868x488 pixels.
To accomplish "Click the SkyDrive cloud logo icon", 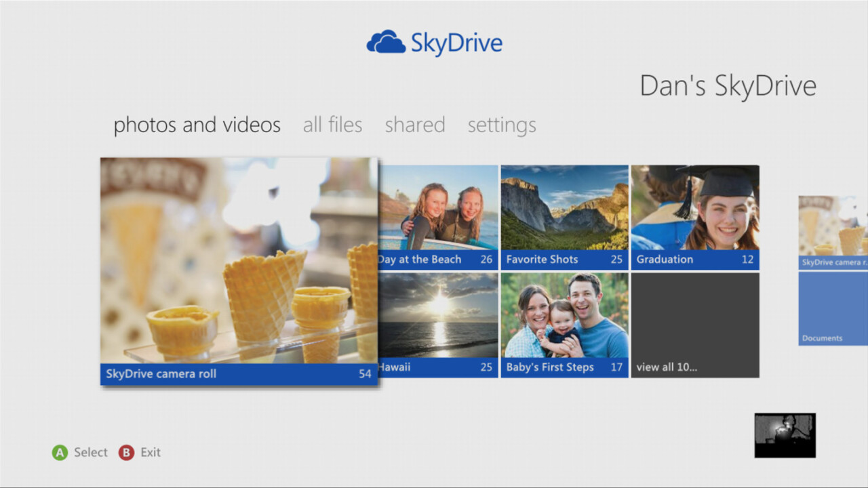I will pyautogui.click(x=385, y=42).
